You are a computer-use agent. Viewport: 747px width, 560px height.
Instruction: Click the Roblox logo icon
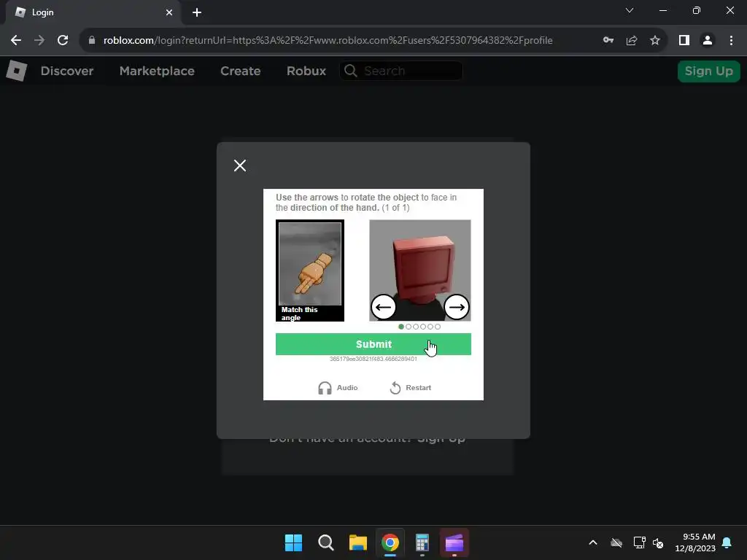tap(16, 71)
